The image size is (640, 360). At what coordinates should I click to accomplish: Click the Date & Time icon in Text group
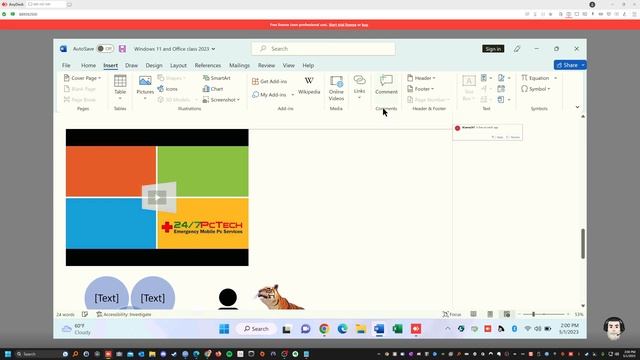pyautogui.click(x=501, y=89)
